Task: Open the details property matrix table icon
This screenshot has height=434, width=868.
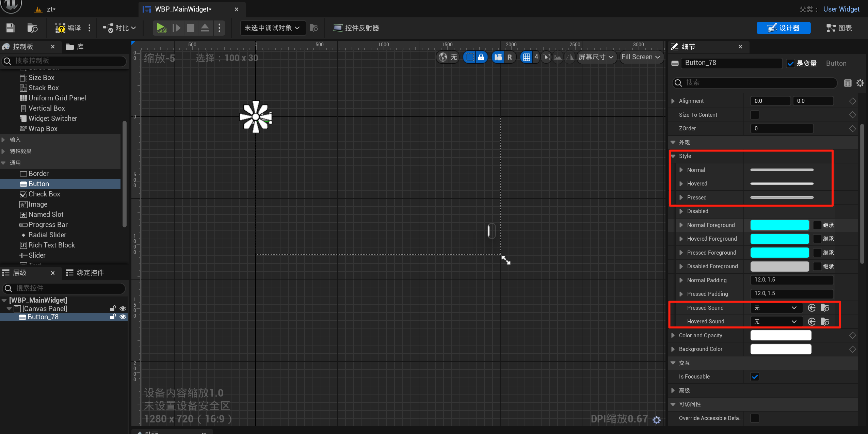Action: click(848, 83)
